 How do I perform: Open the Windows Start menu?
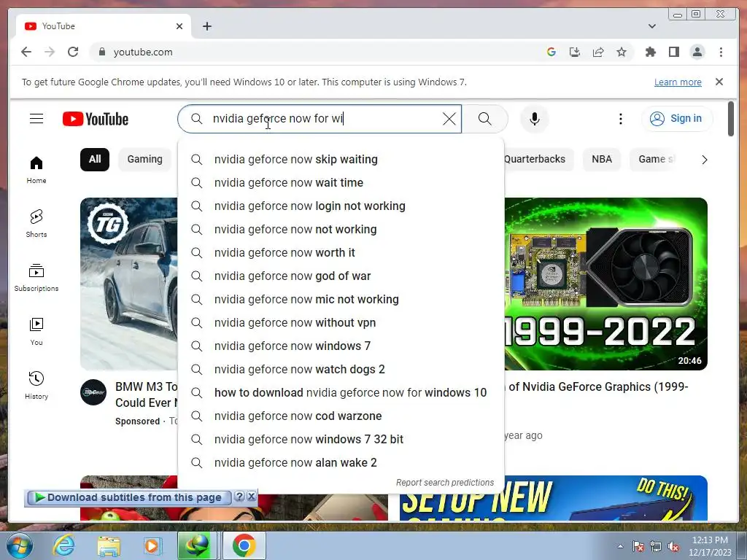click(20, 545)
